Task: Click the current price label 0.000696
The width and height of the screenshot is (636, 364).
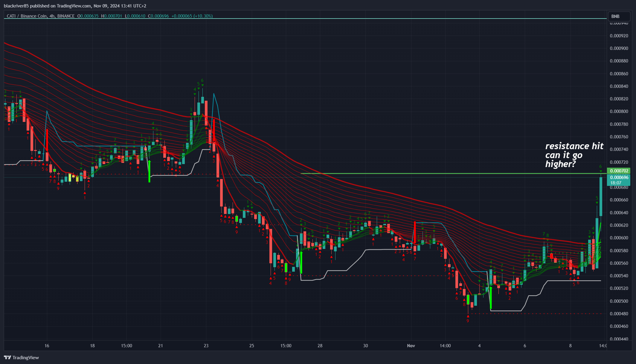Action: (619, 178)
